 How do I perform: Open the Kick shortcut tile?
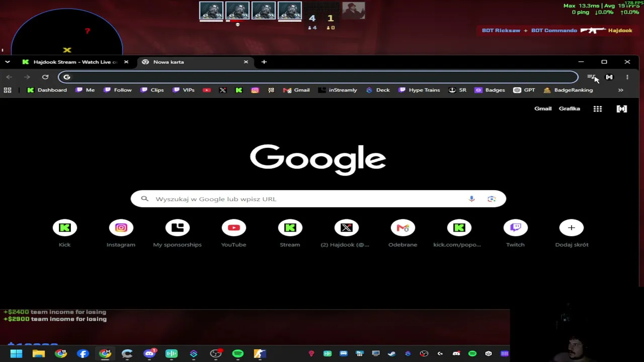click(x=64, y=234)
